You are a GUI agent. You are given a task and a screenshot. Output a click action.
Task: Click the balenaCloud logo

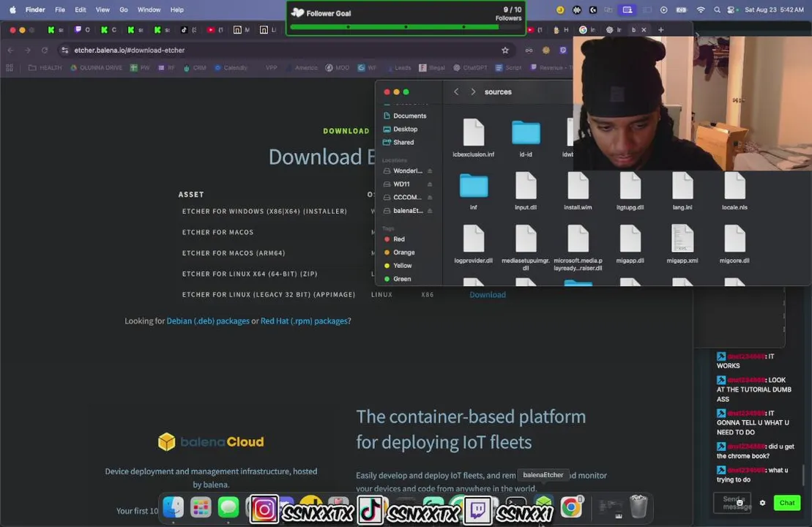click(x=211, y=441)
